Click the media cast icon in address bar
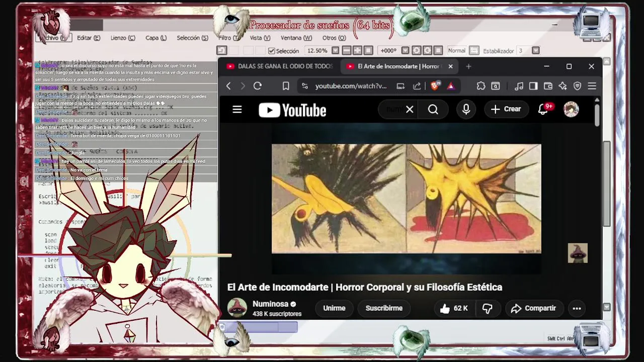The image size is (644, 362). click(400, 86)
